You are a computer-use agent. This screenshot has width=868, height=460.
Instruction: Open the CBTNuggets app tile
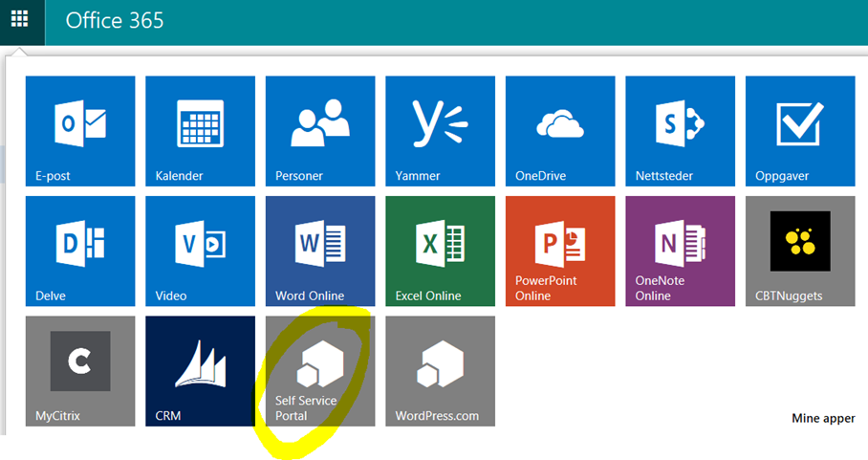coord(800,252)
